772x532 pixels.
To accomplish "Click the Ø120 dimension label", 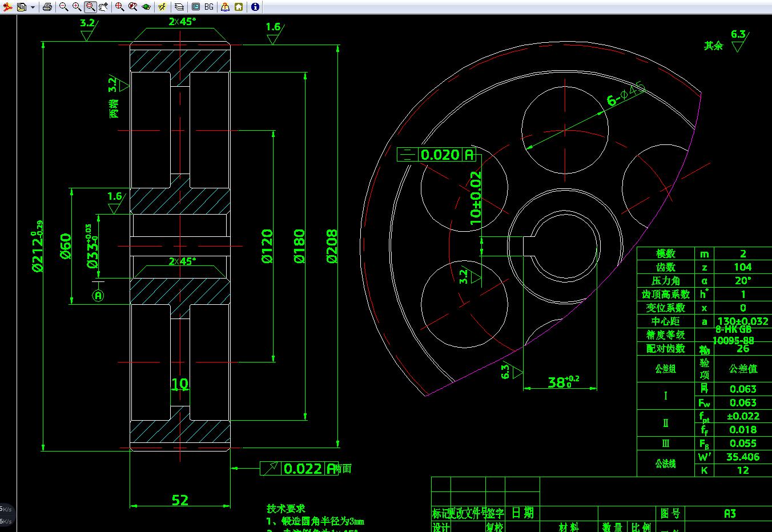I will click(x=267, y=246).
